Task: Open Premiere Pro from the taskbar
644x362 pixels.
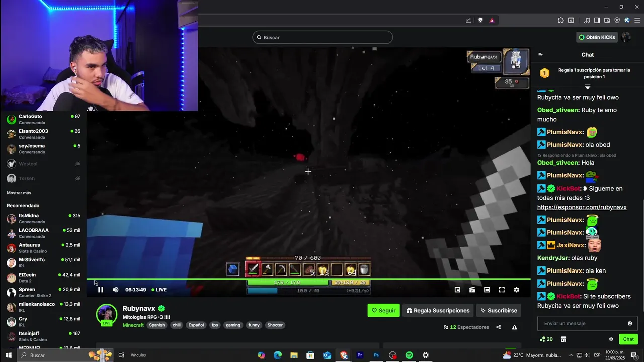Action: click(360, 355)
